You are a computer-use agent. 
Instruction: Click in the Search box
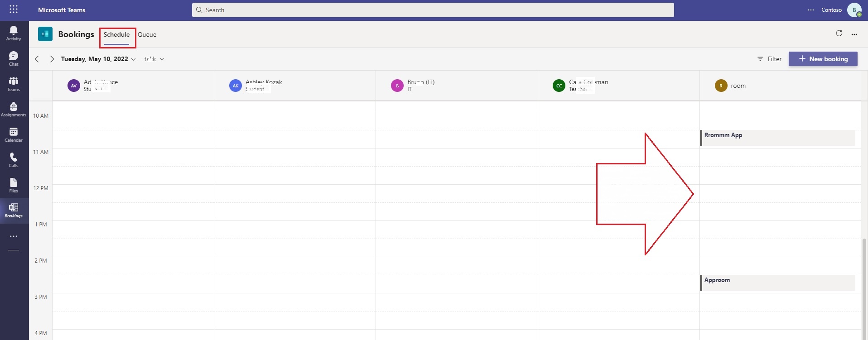(433, 10)
